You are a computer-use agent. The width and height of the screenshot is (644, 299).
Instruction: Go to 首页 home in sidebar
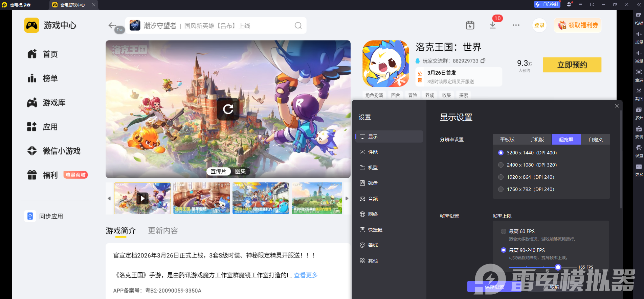click(x=43, y=54)
